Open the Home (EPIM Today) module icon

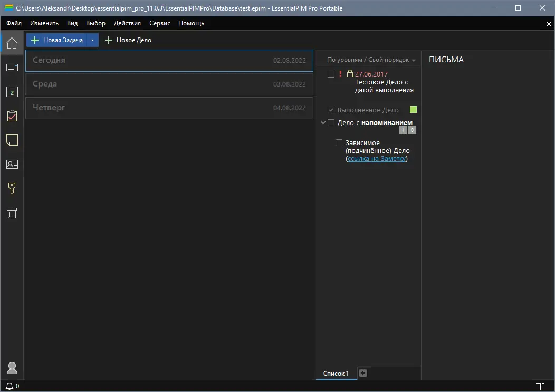(x=12, y=43)
